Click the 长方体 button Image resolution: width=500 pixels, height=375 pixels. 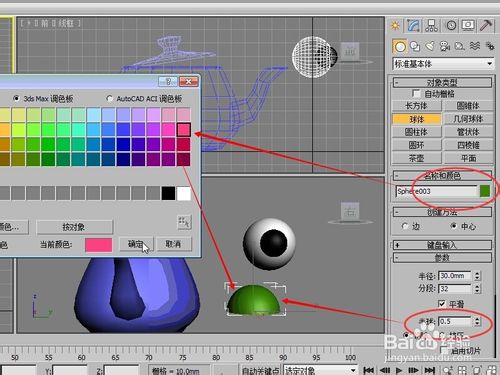pyautogui.click(x=416, y=106)
